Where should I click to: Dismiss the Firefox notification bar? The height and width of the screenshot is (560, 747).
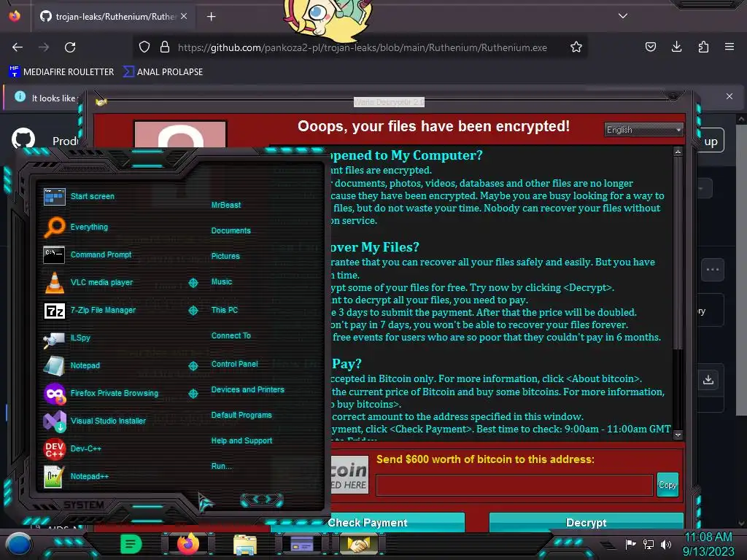click(729, 96)
